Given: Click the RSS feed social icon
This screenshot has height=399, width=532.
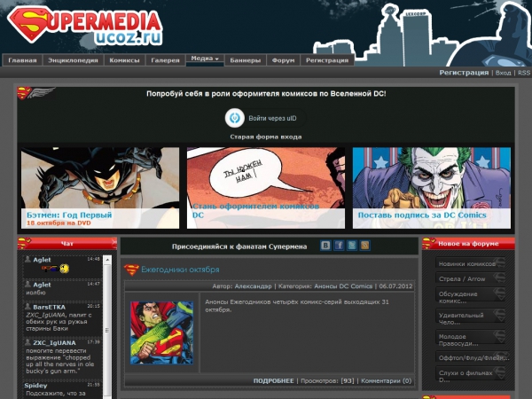Looking at the screenshot, I should (x=365, y=246).
